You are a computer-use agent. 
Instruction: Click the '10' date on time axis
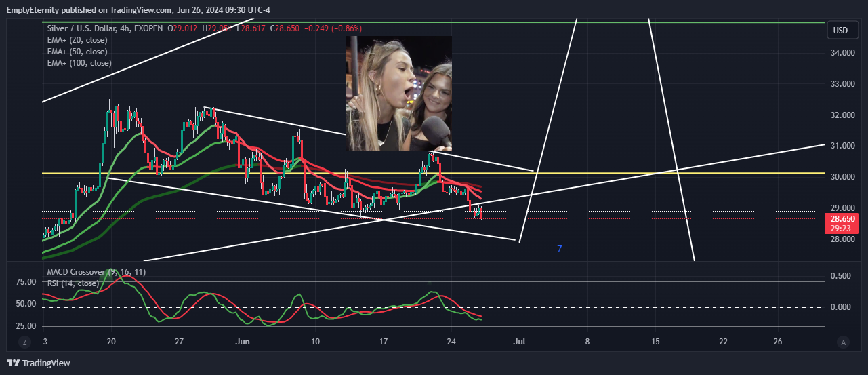click(315, 342)
